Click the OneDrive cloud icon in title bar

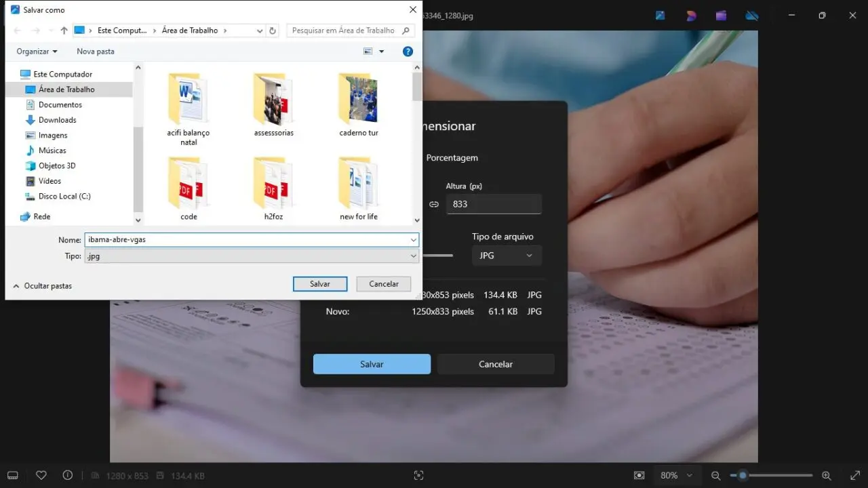coord(752,16)
